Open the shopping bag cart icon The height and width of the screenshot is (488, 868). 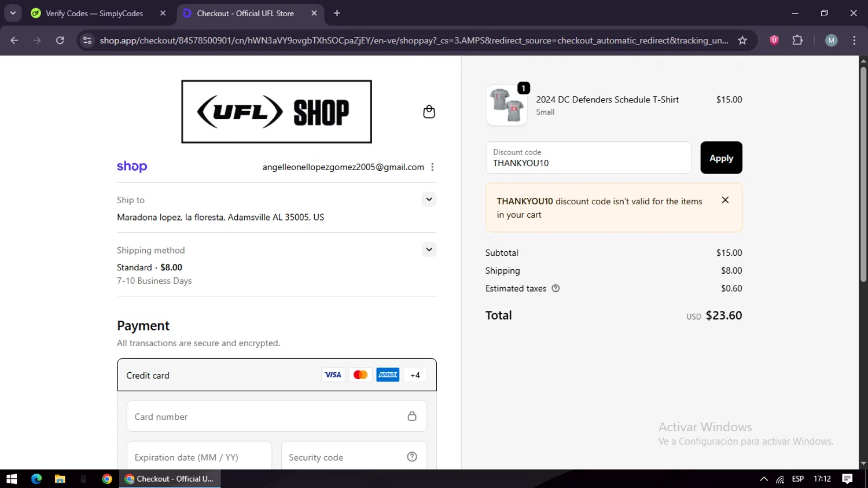pyautogui.click(x=429, y=112)
